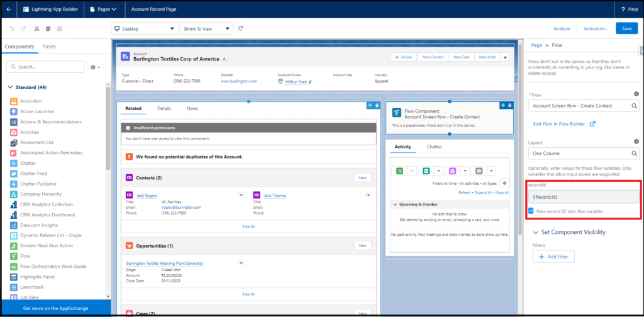Click Add Filter button
Screen dimensions: 644x317
tap(553, 257)
